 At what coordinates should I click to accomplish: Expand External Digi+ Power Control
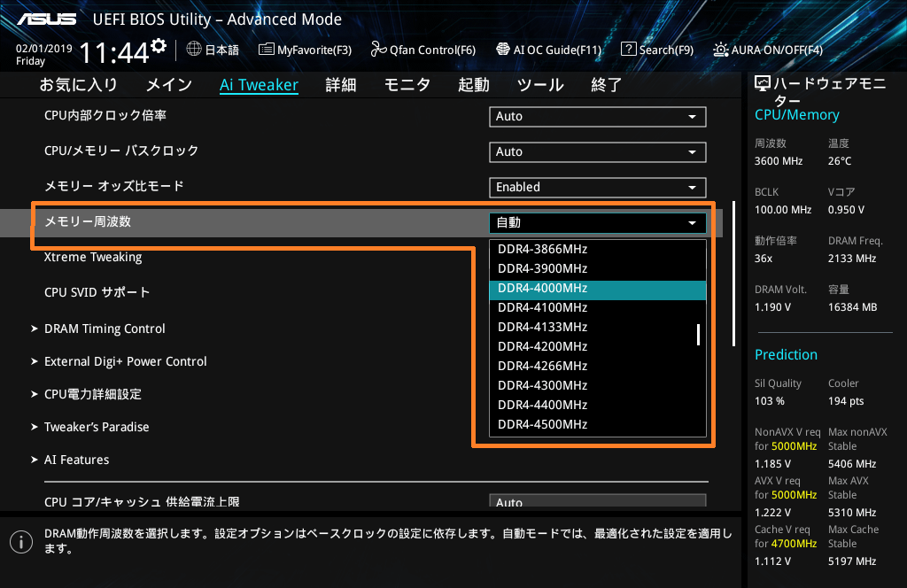[126, 361]
